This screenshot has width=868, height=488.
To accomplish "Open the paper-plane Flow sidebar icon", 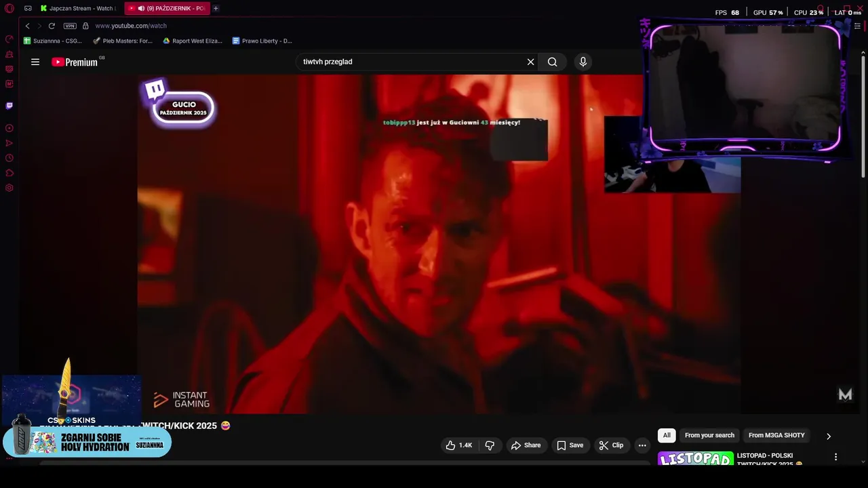I will 9,143.
